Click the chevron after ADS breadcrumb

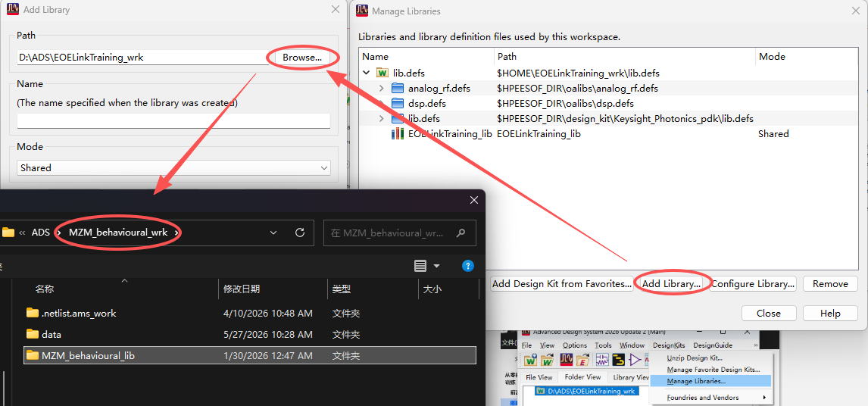(58, 233)
